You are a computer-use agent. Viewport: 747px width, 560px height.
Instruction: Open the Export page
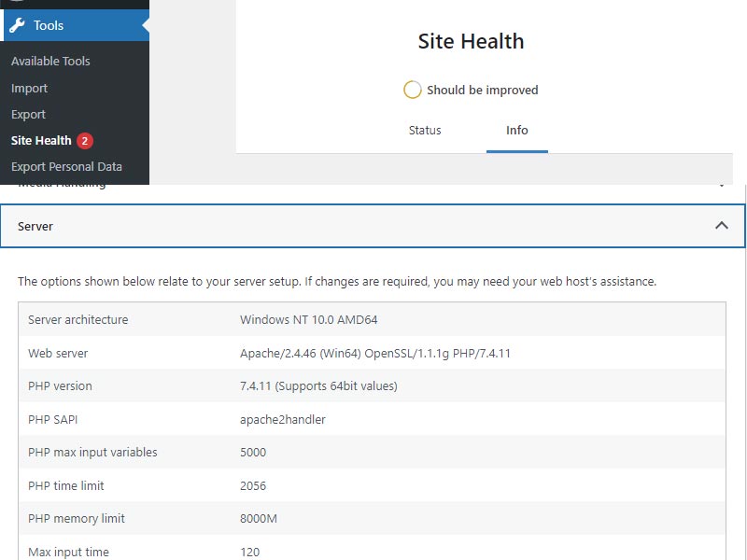(x=29, y=115)
